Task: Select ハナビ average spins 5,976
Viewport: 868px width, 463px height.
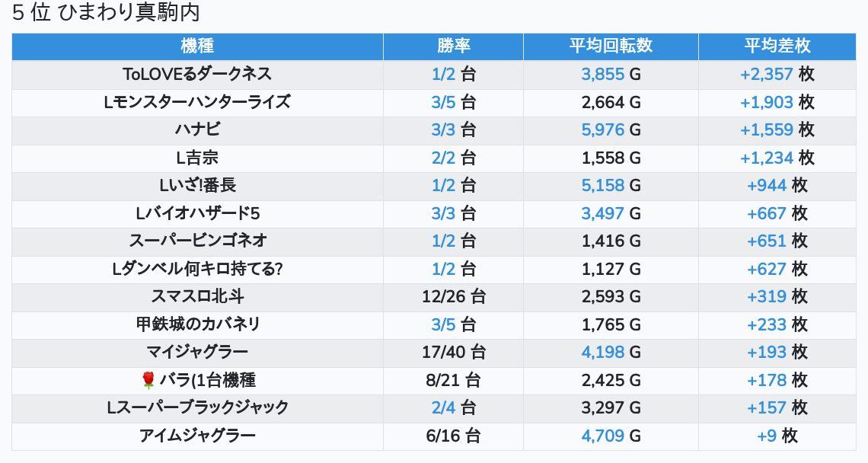Action: (603, 129)
